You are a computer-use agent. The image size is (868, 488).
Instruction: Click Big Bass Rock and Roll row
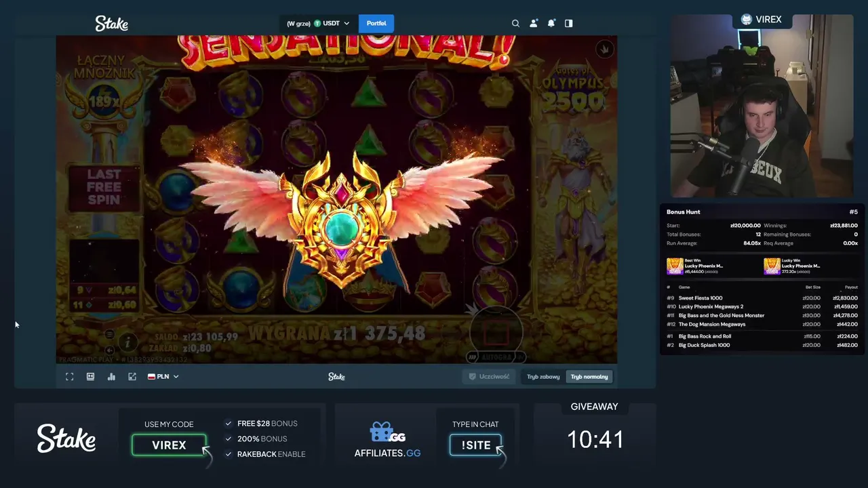click(762, 336)
